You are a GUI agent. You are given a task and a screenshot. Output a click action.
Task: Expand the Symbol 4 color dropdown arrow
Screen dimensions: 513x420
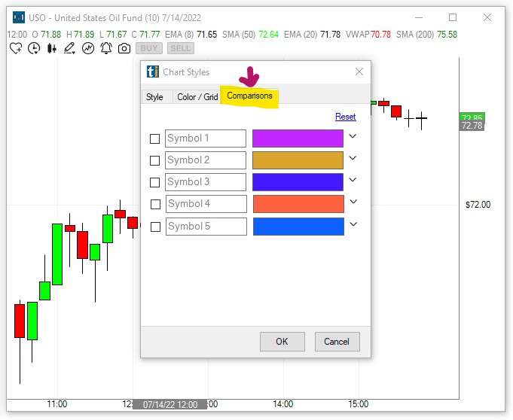coord(353,202)
